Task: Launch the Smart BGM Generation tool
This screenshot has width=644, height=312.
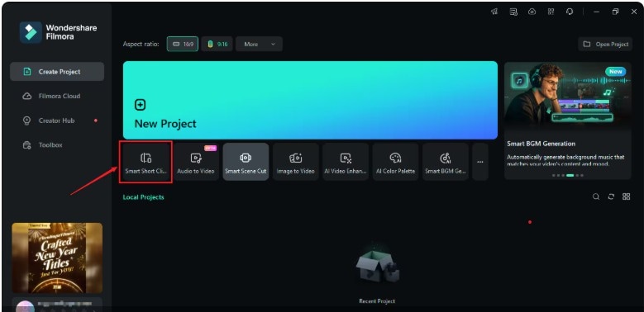Action: (446, 162)
